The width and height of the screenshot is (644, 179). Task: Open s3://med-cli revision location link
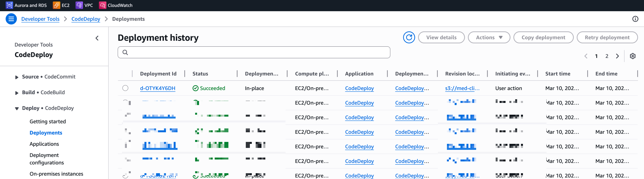[x=462, y=88]
